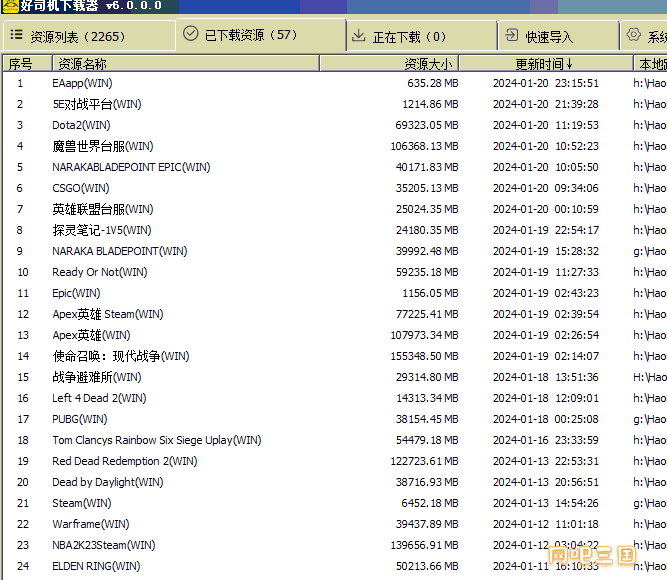Select NBA2K23Steam(WIN) row
This screenshot has height=580, width=667.
point(334,545)
